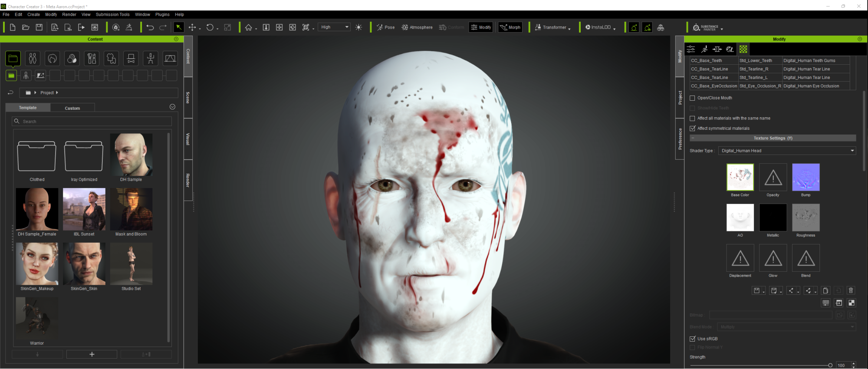Viewport: 868px width, 369px height.
Task: Click the Strength slider handle
Action: (x=830, y=366)
